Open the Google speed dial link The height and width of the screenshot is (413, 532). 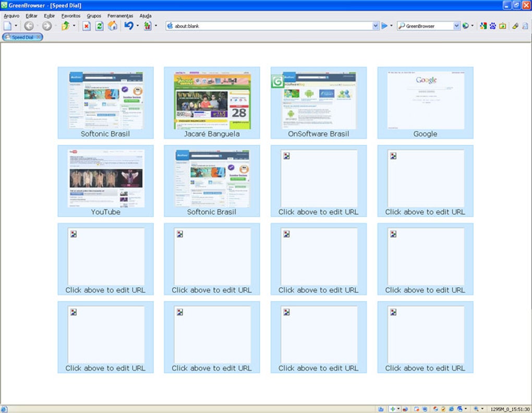pyautogui.click(x=425, y=99)
